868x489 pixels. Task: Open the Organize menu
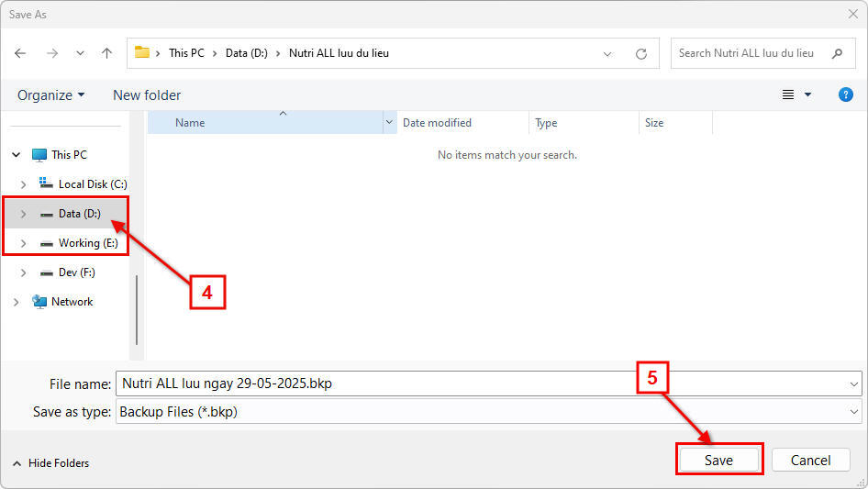coord(50,95)
